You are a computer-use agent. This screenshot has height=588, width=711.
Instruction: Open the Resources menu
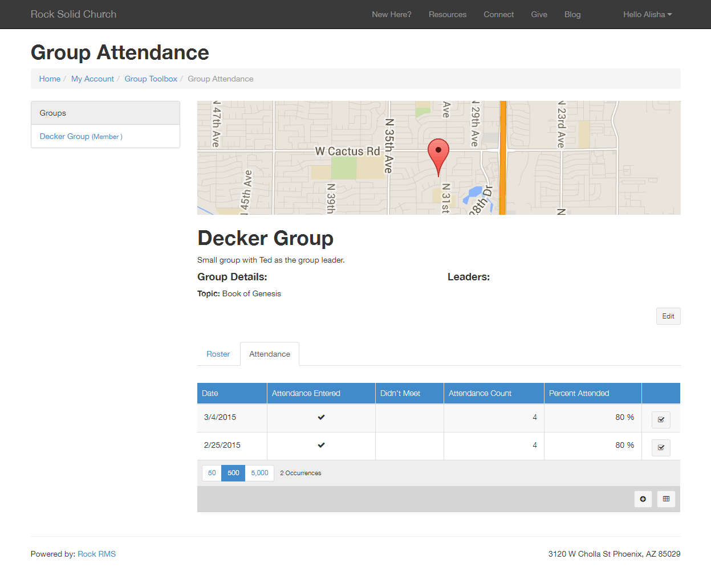point(448,14)
